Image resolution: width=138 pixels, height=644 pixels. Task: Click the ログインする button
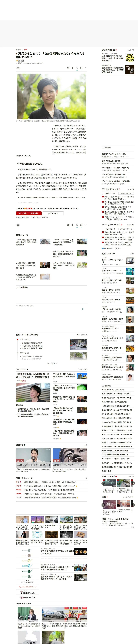pos(53,213)
